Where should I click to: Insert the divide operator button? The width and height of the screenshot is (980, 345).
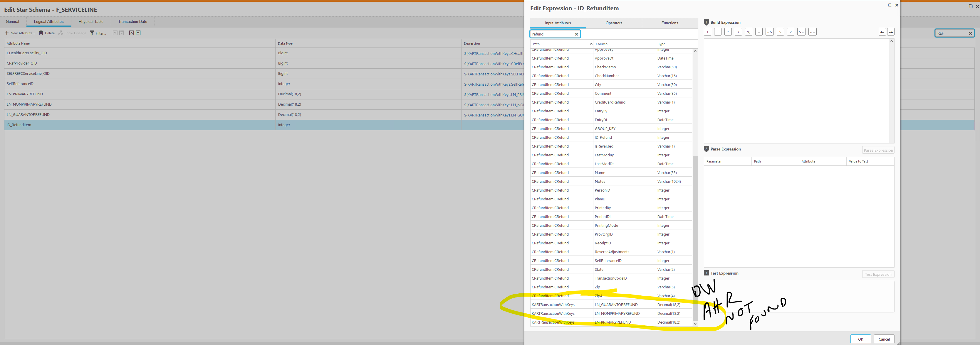point(738,32)
